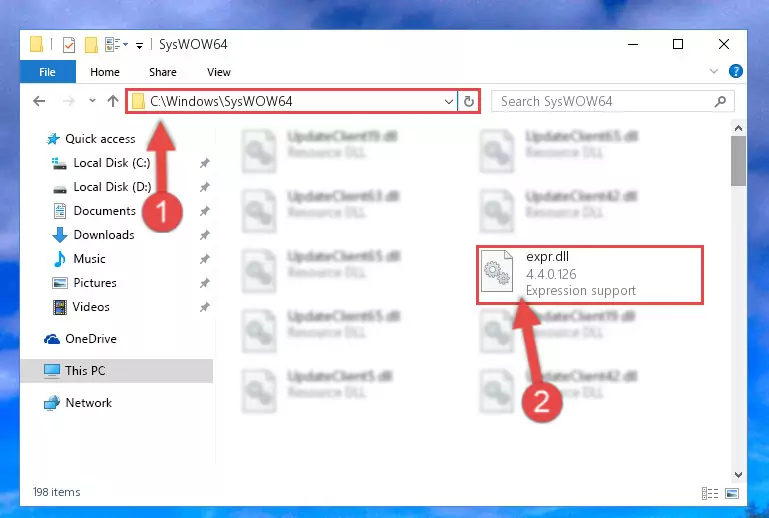The width and height of the screenshot is (769, 518).
Task: Click the 4.4.0.126 version text
Action: coord(551,274)
